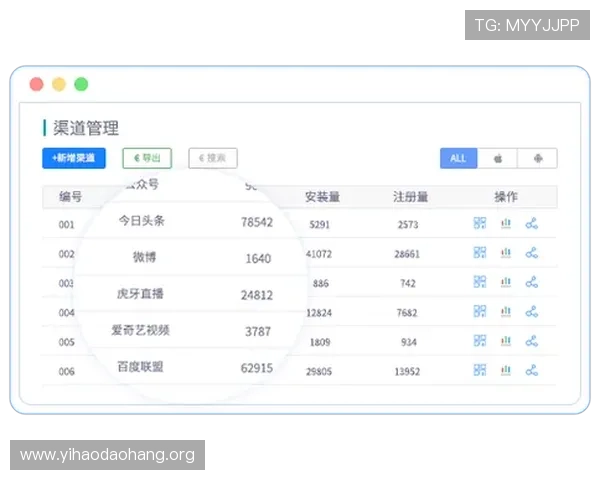View statistics chart for channel 005
The width and height of the screenshot is (600, 480).
click(506, 341)
